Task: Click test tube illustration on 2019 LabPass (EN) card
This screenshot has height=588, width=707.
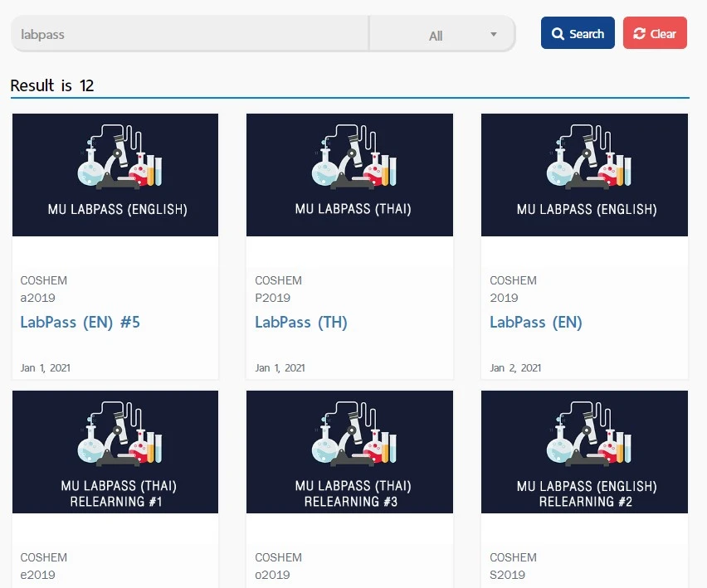Action: (x=622, y=170)
